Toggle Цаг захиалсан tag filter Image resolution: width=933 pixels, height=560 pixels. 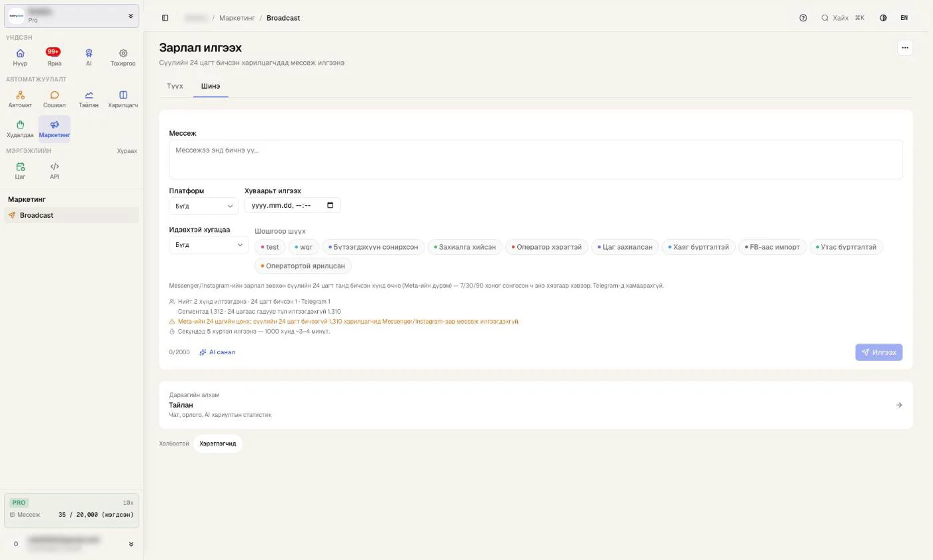point(625,247)
